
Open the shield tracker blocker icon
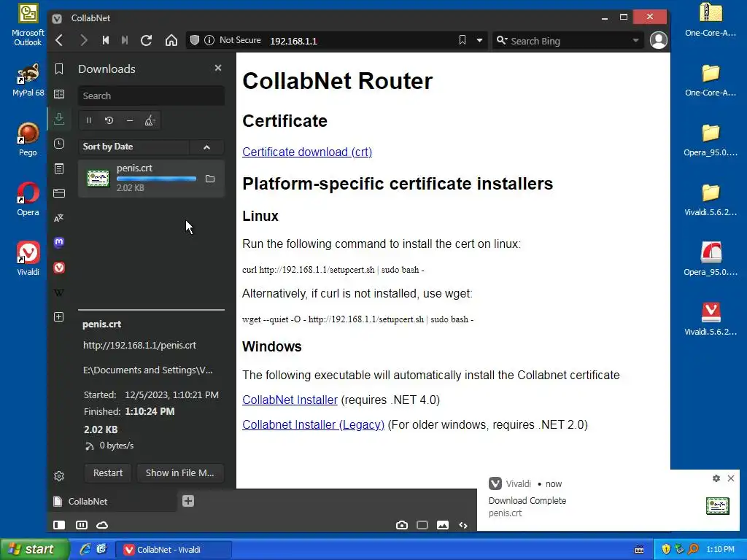[x=194, y=40]
